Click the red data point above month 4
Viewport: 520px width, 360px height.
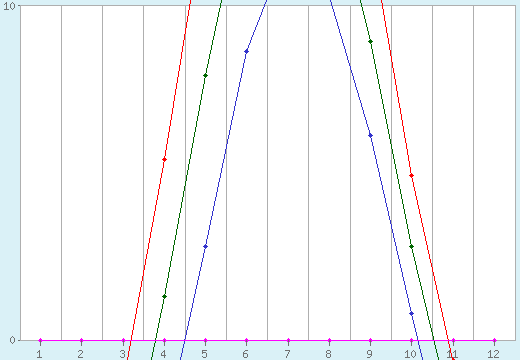click(164, 160)
